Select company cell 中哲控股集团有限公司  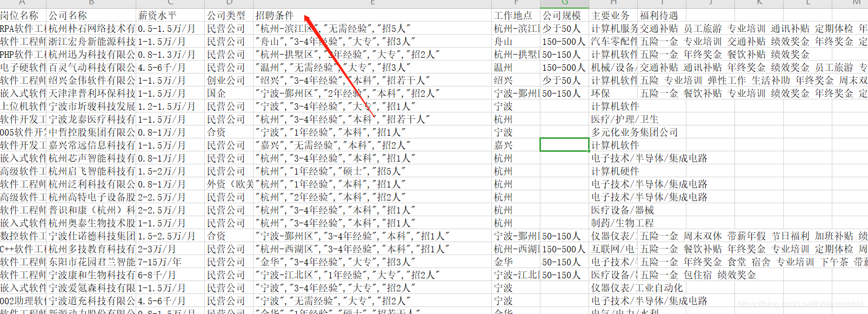point(91,132)
